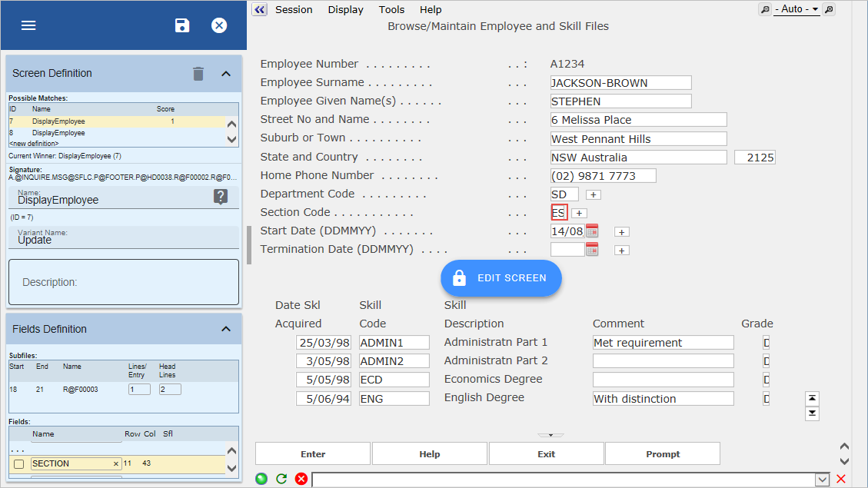Screen dimensions: 868x488
Task: Open the Auto zoom dropdown
Action: (x=797, y=9)
